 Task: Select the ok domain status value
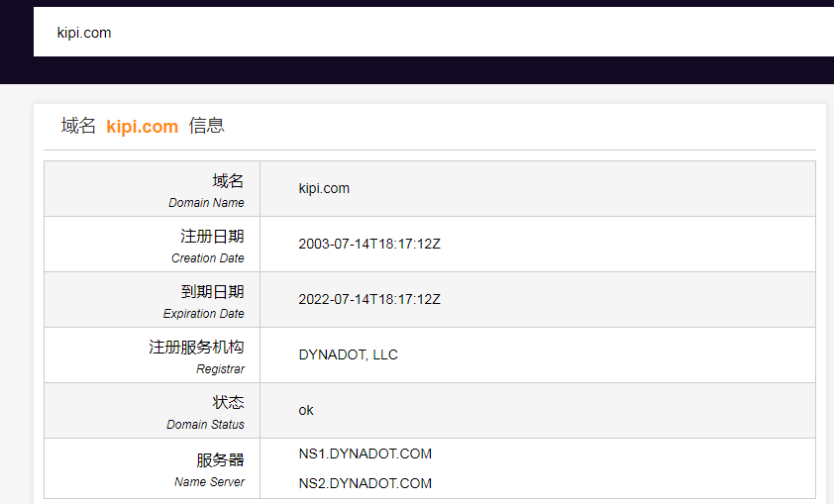(306, 410)
